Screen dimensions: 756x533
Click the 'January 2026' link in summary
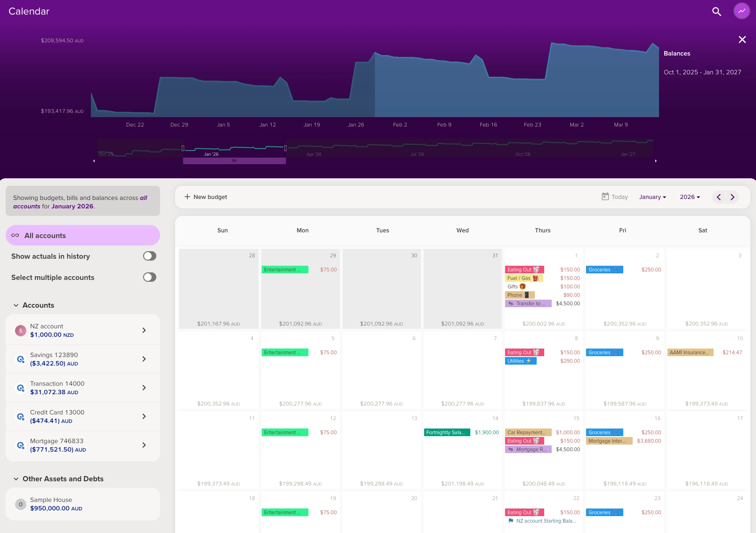click(72, 206)
